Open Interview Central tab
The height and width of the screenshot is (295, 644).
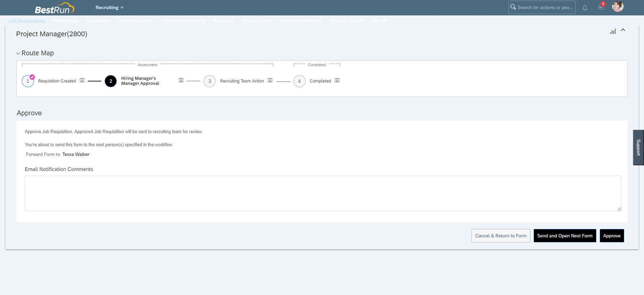(136, 20)
